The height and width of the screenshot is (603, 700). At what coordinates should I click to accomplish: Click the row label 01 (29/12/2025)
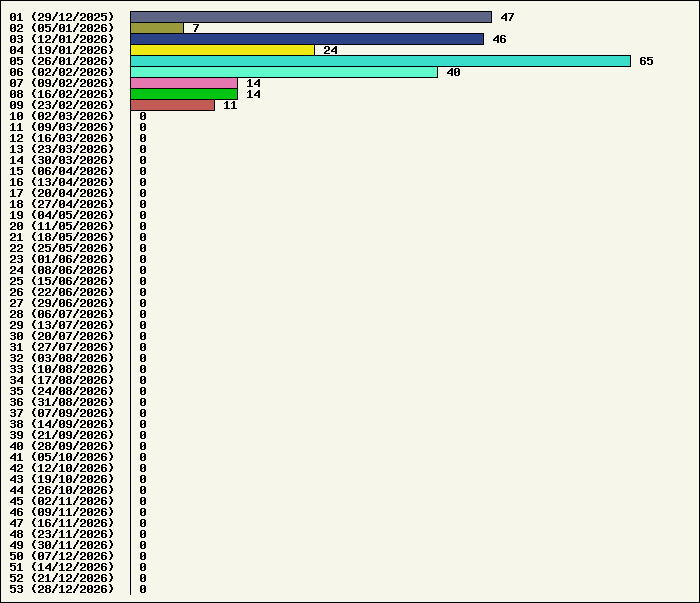62,17
